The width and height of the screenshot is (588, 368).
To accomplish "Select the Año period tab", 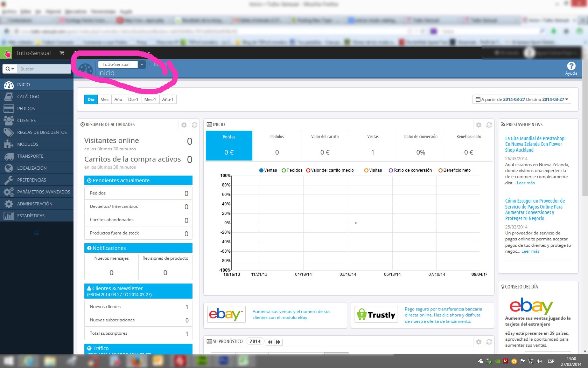I will (118, 100).
